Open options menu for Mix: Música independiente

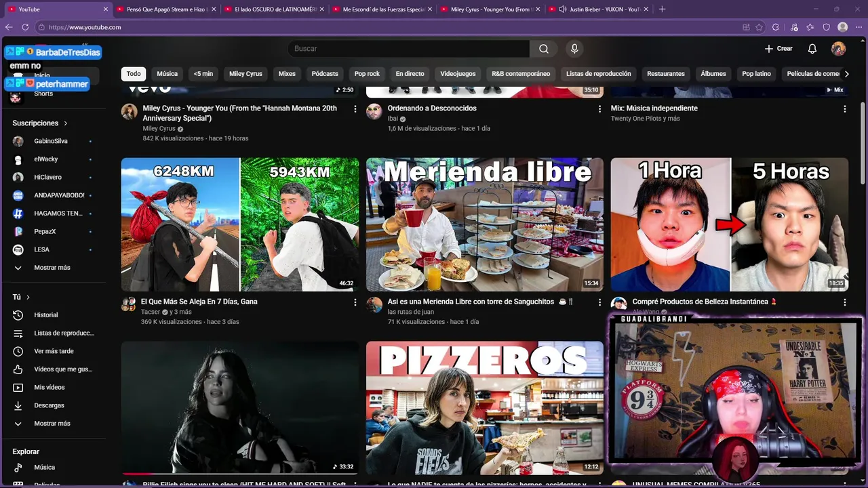pyautogui.click(x=844, y=109)
